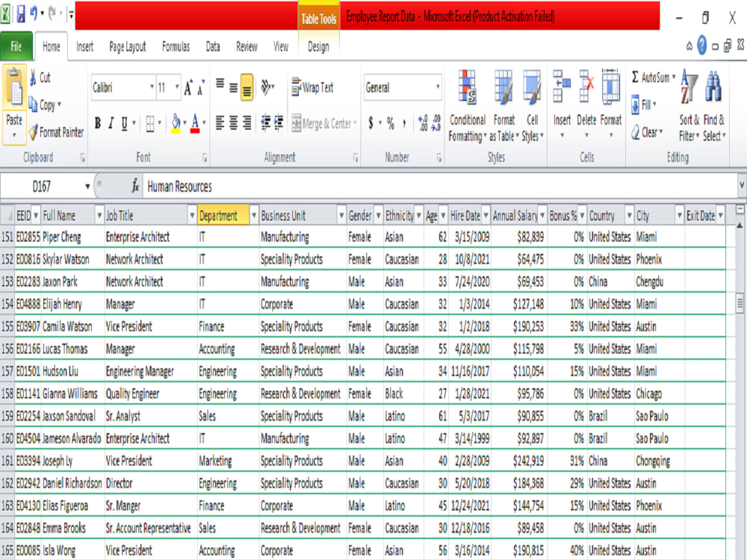Viewport: 747px width, 560px height.
Task: Open the Name Box dropdown arrow
Action: click(87, 186)
